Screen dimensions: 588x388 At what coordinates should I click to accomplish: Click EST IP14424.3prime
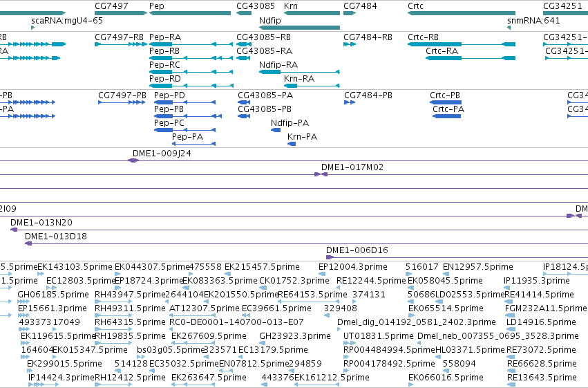[61, 378]
